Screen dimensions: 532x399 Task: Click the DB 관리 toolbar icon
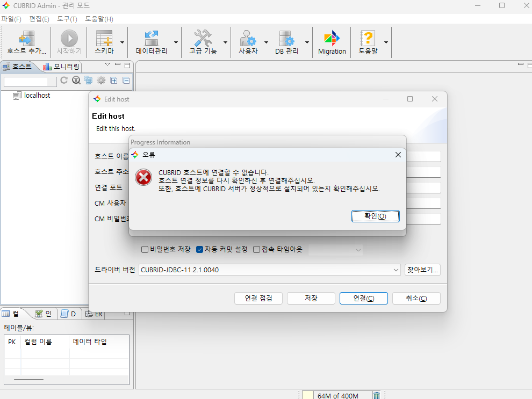point(286,39)
